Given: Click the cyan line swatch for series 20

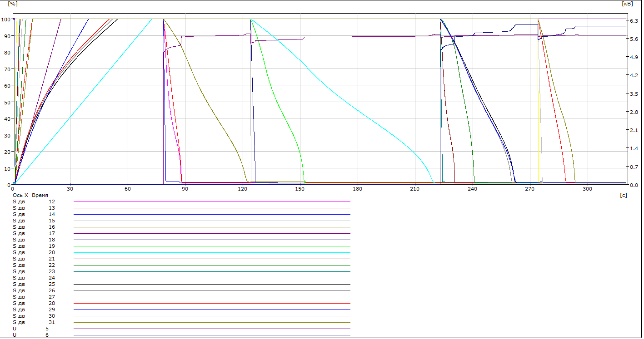Looking at the screenshot, I should (211, 252).
